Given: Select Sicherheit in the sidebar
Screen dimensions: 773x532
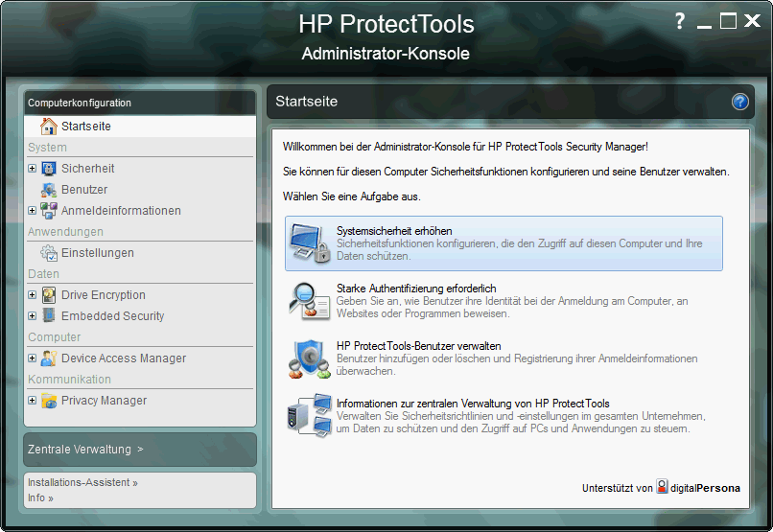Looking at the screenshot, I should coord(87,169).
